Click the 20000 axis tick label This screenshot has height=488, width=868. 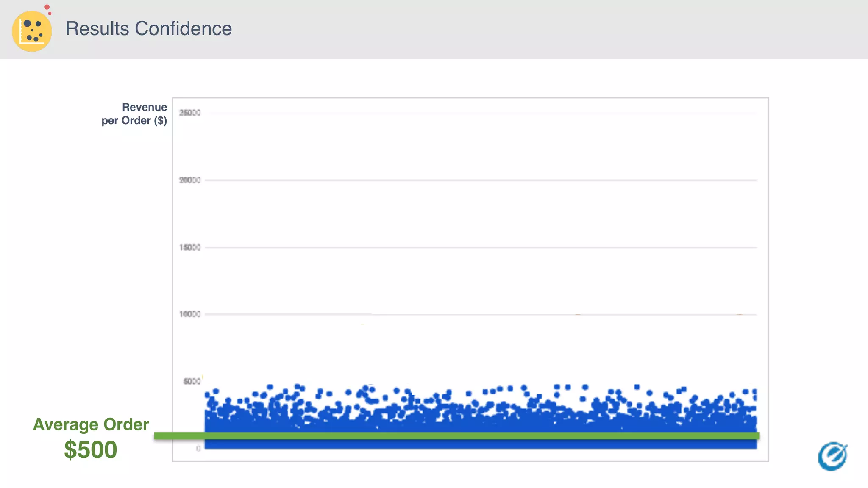189,180
